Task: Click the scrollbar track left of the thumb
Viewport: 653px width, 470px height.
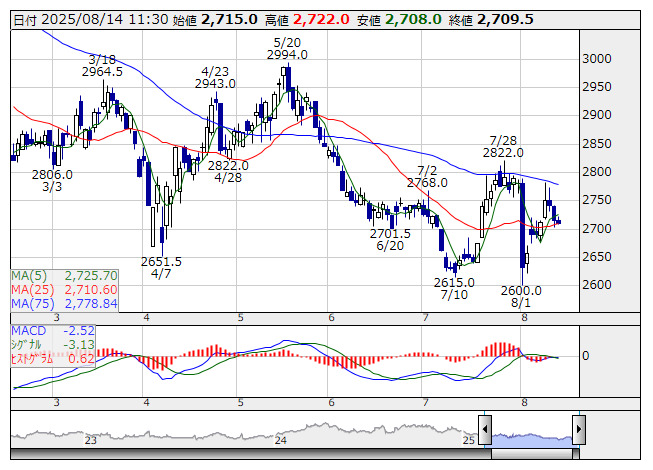Action: (x=251, y=454)
